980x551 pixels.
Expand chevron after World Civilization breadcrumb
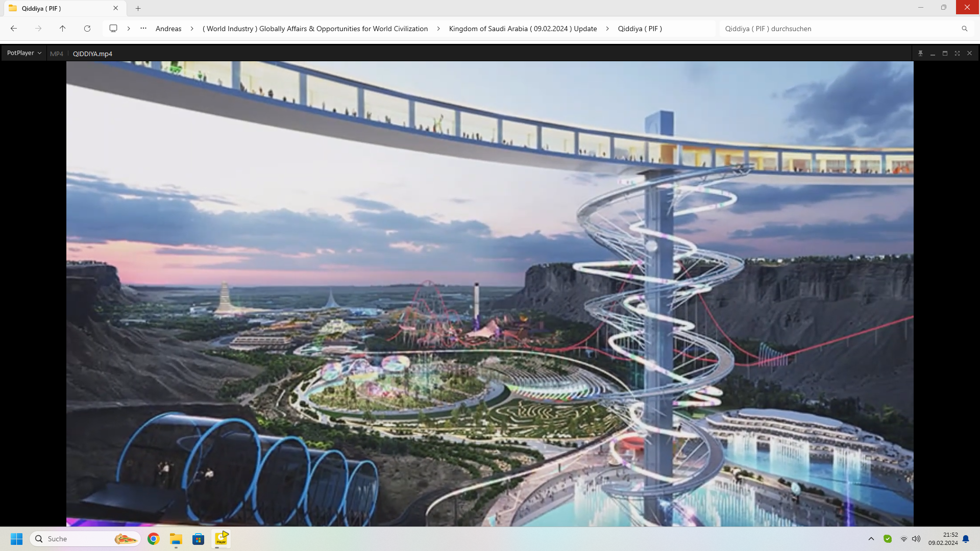(438, 29)
